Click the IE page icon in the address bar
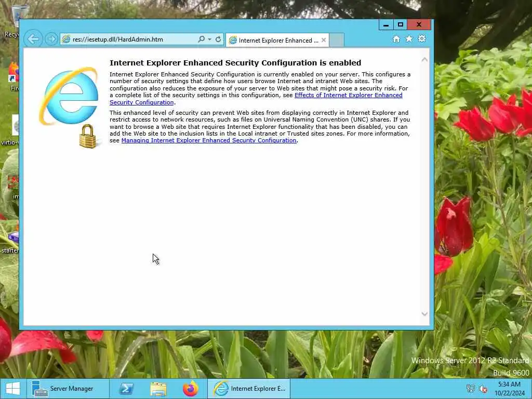The width and height of the screenshot is (532, 399). coord(66,39)
